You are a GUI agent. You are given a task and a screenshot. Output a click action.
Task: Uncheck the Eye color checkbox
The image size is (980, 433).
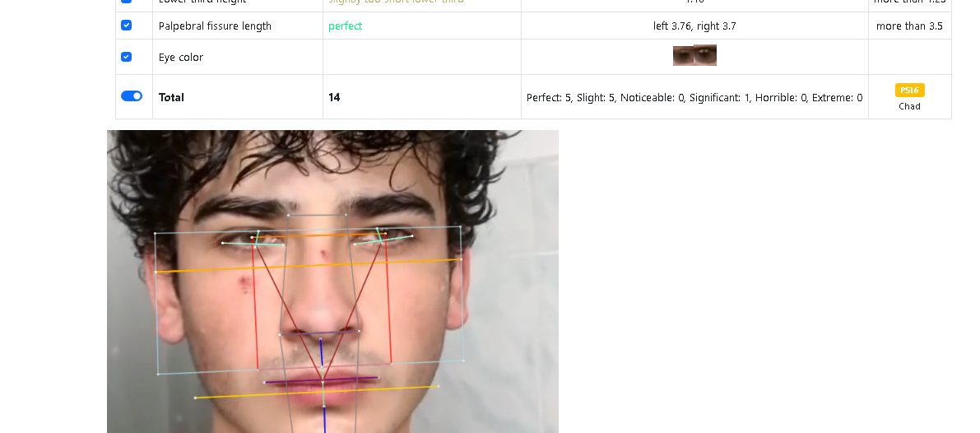tap(126, 57)
